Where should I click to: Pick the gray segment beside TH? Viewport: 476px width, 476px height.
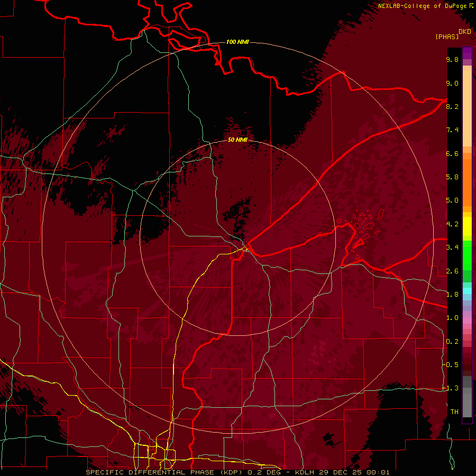coord(467,406)
